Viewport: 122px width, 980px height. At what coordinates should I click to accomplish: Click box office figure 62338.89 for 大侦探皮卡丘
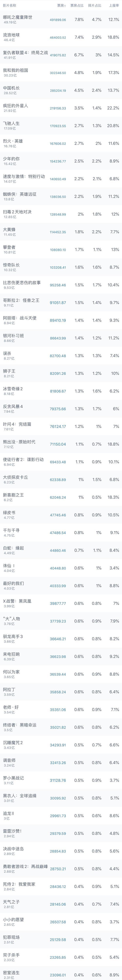coord(58,480)
